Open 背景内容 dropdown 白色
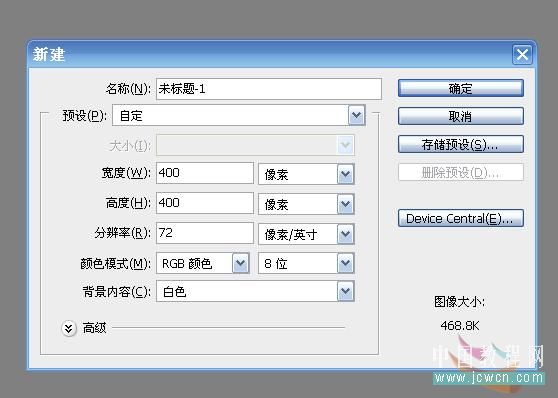Viewport: 558px width, 398px height. point(255,292)
